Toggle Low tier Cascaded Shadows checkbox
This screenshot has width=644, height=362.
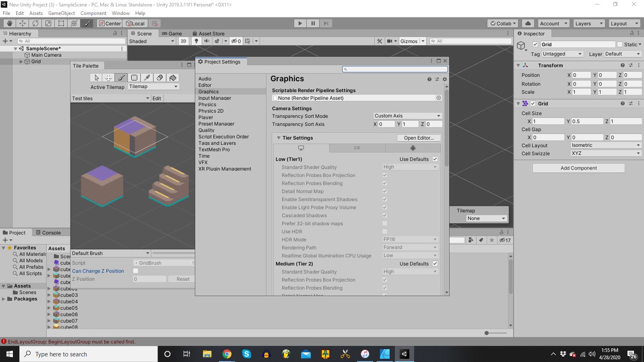click(385, 215)
